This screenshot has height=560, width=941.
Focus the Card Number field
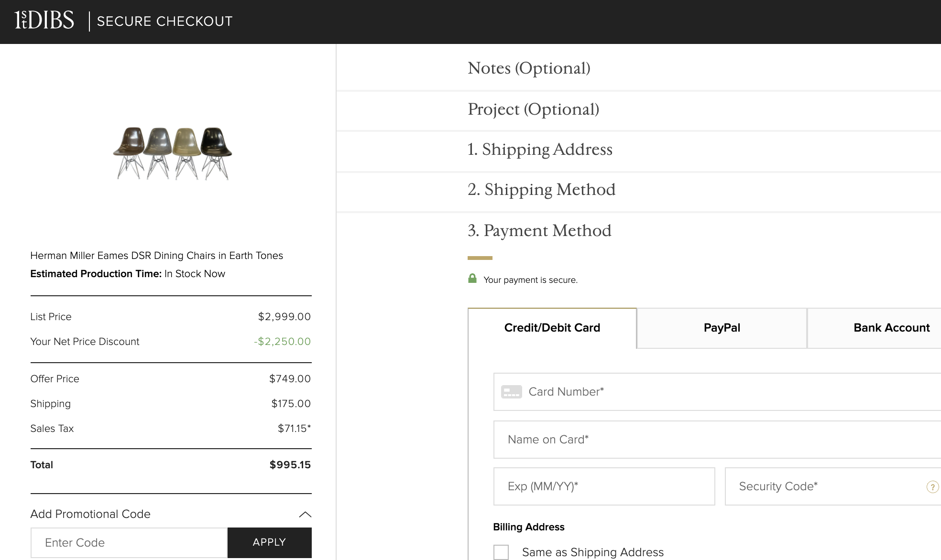717,392
